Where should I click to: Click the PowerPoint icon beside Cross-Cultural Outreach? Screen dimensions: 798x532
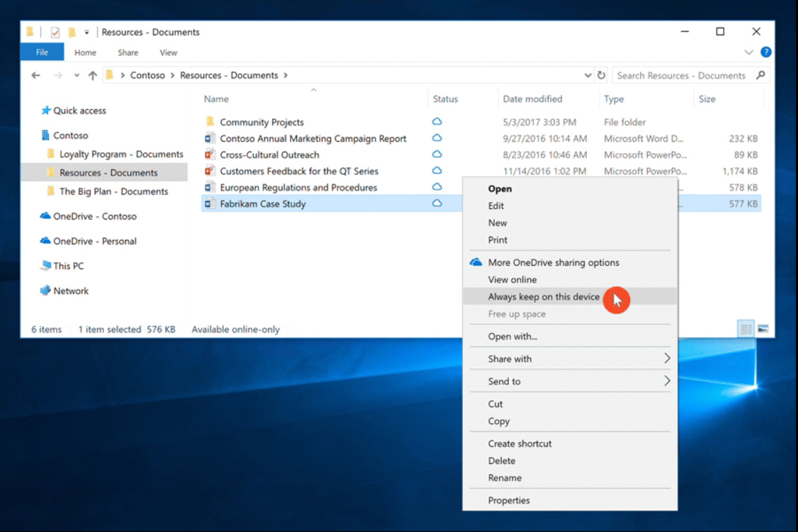(208, 154)
